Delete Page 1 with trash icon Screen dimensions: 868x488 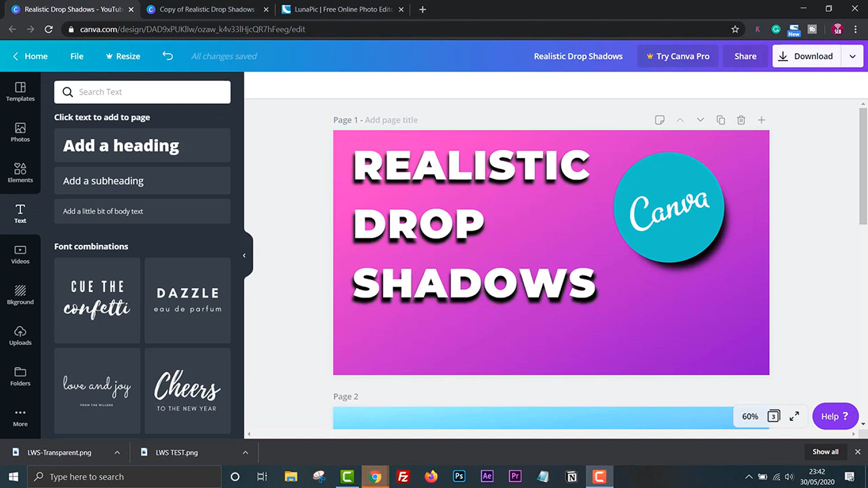(x=741, y=120)
